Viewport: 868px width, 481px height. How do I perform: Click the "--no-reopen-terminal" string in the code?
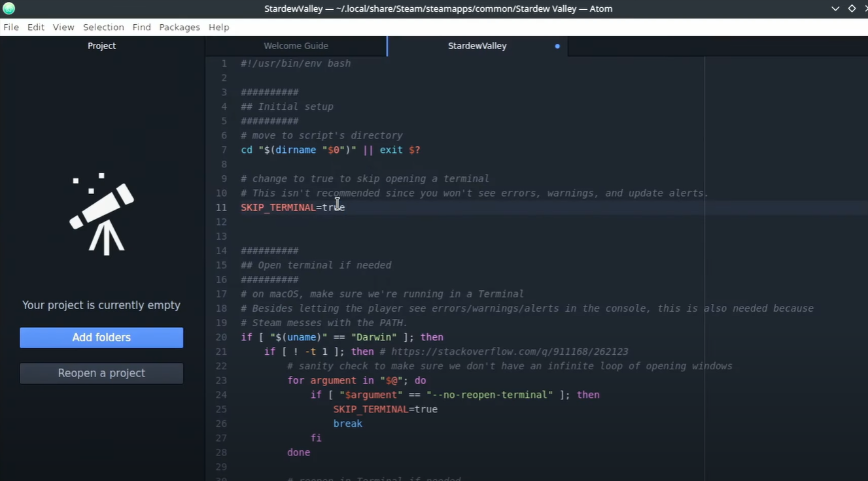[490, 394]
